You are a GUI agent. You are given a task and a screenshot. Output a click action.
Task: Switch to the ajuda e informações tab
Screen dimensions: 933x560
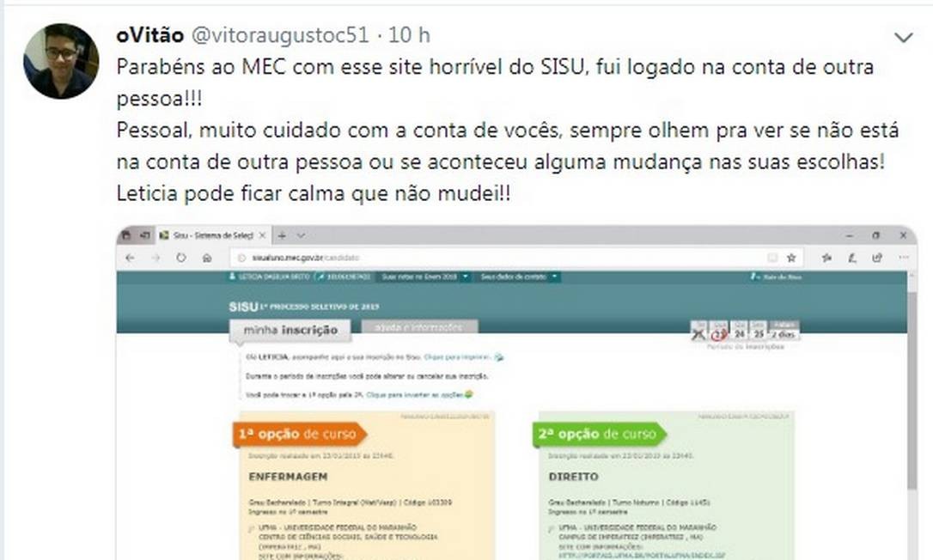point(419,326)
